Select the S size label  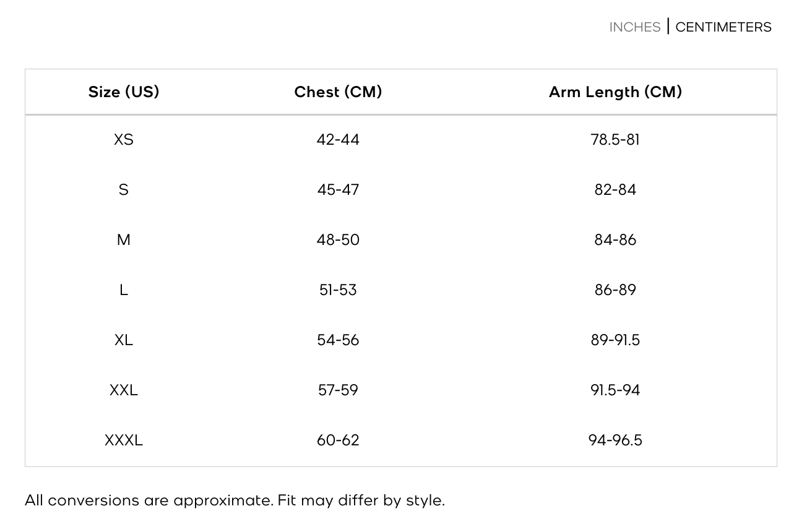pyautogui.click(x=124, y=190)
